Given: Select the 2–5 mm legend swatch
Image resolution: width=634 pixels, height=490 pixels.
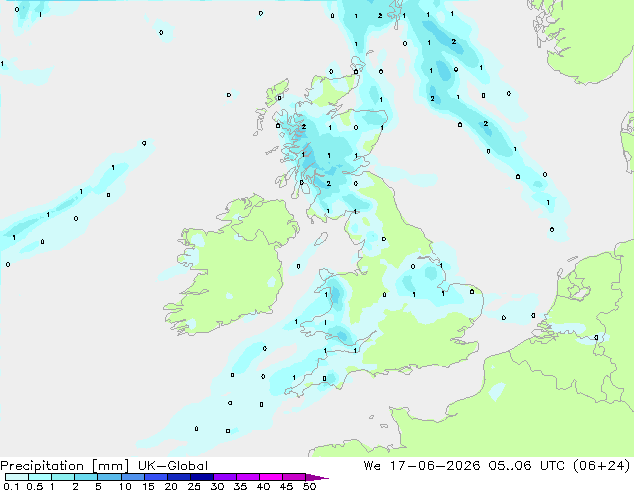Looking at the screenshot, I should [86, 477].
